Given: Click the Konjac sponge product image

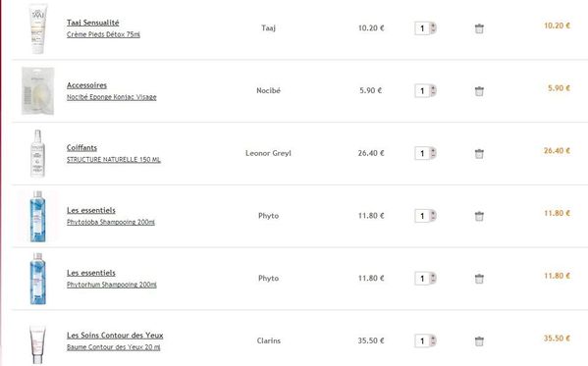Looking at the screenshot, I should (x=38, y=91).
